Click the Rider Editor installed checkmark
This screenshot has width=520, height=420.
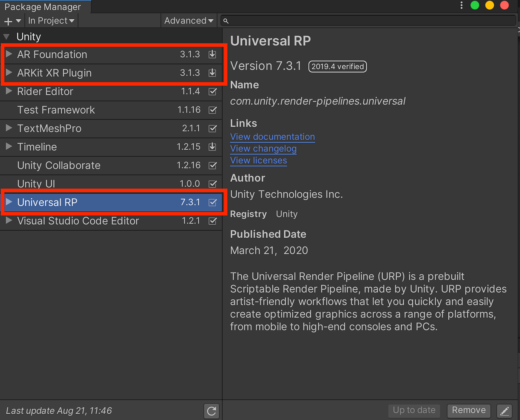(x=212, y=91)
